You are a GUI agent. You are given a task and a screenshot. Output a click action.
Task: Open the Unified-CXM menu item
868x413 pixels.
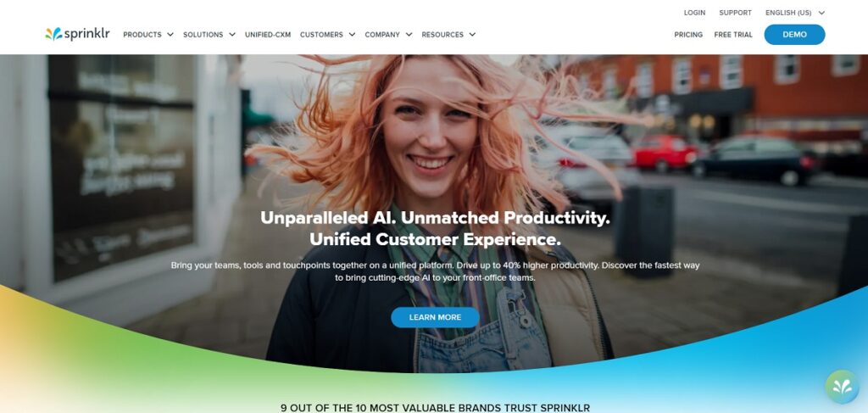(268, 34)
